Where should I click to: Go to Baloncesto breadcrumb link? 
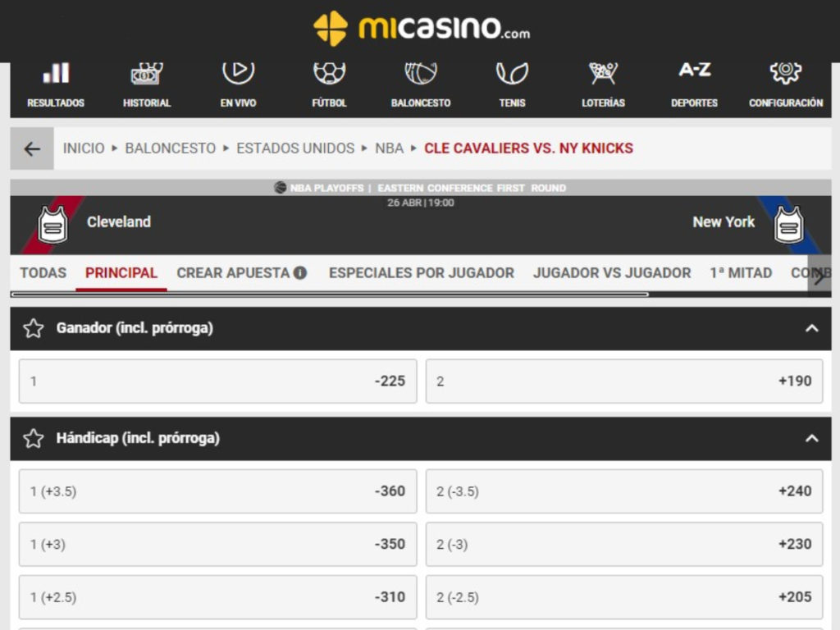171,148
